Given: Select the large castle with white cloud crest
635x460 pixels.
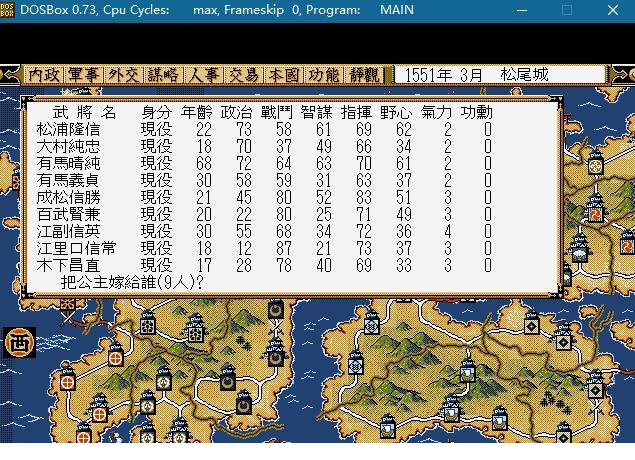Looking at the screenshot, I should tap(580, 248).
